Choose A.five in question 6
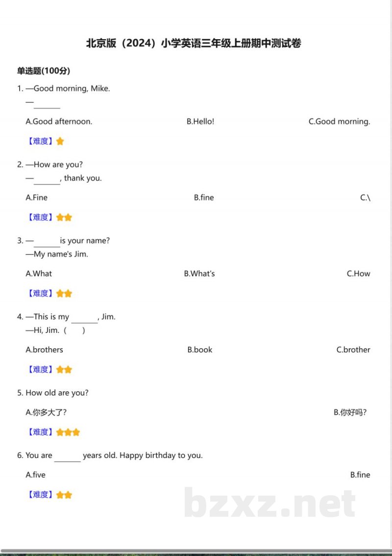The height and width of the screenshot is (556, 392). click(35, 475)
